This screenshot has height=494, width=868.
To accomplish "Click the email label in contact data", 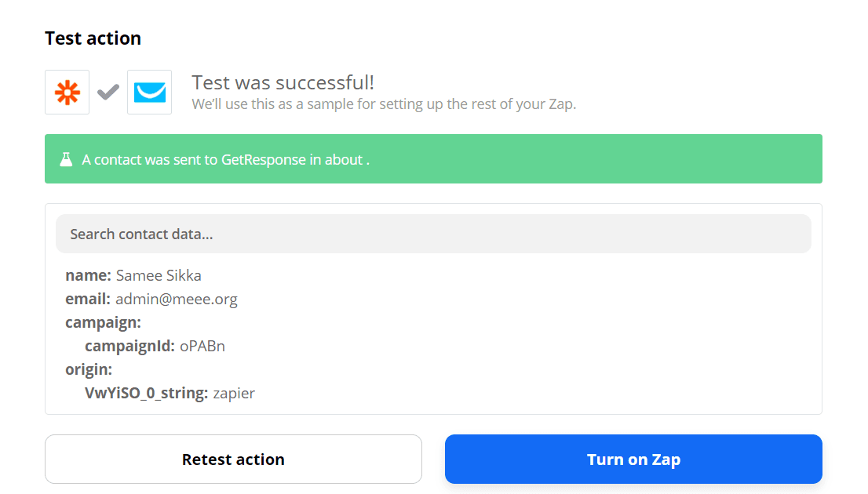I will coord(88,299).
